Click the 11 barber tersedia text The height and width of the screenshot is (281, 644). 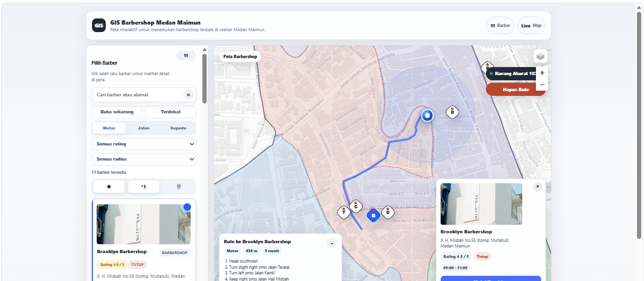pyautogui.click(x=109, y=172)
